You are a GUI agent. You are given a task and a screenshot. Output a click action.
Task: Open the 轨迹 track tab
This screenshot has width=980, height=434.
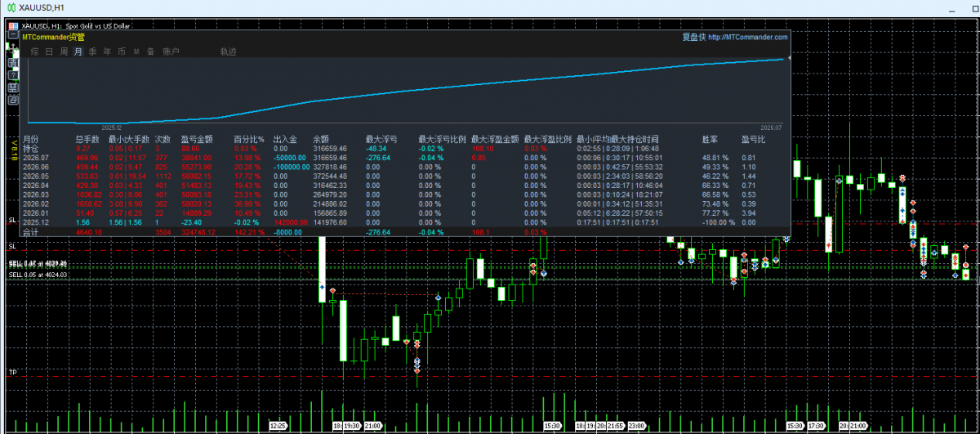click(229, 51)
